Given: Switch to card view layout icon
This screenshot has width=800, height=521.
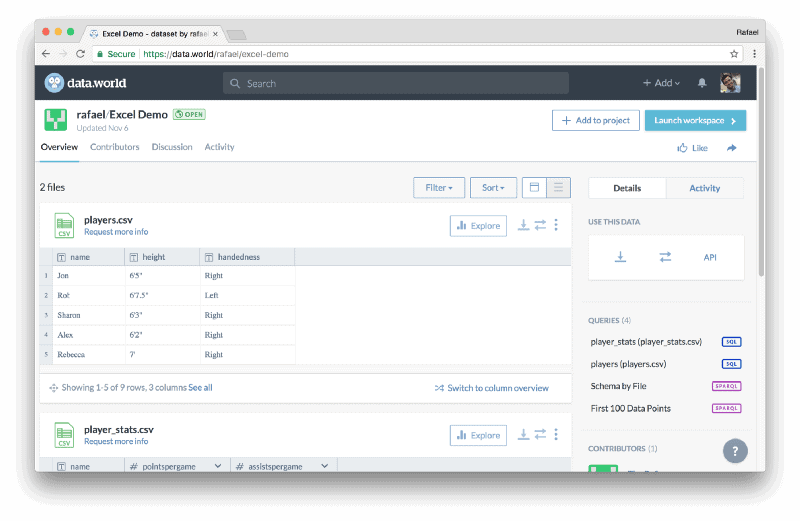Looking at the screenshot, I should coord(534,188).
